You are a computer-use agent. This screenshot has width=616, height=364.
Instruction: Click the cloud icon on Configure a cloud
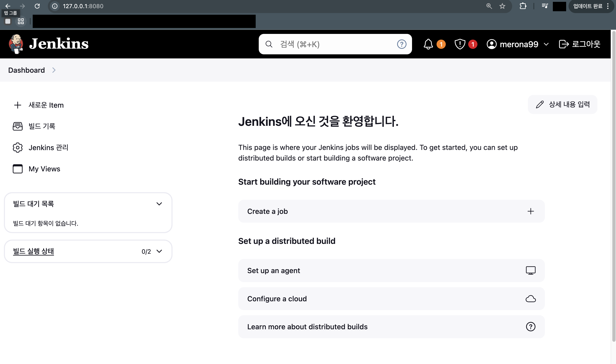pyautogui.click(x=531, y=298)
